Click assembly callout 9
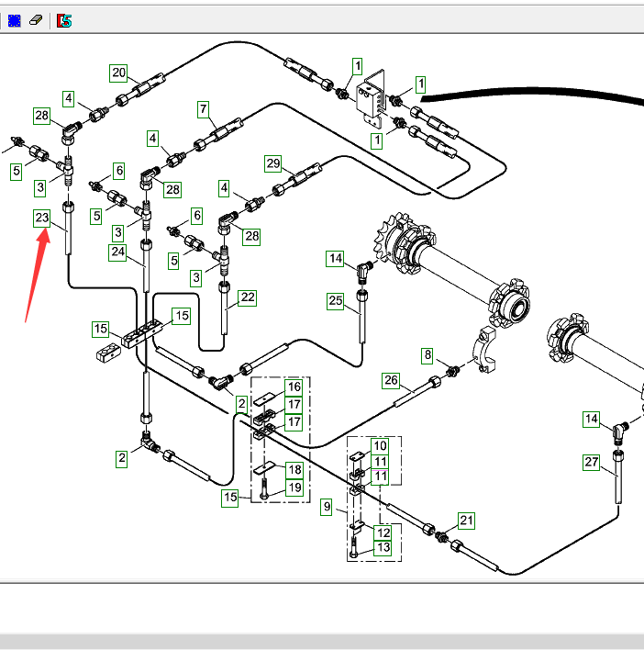Image resolution: width=644 pixels, height=650 pixels. click(328, 506)
